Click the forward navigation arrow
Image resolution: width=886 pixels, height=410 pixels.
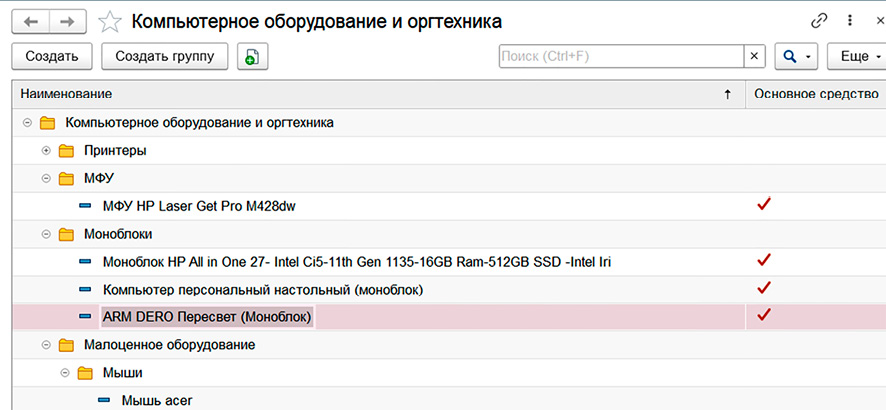(x=68, y=21)
